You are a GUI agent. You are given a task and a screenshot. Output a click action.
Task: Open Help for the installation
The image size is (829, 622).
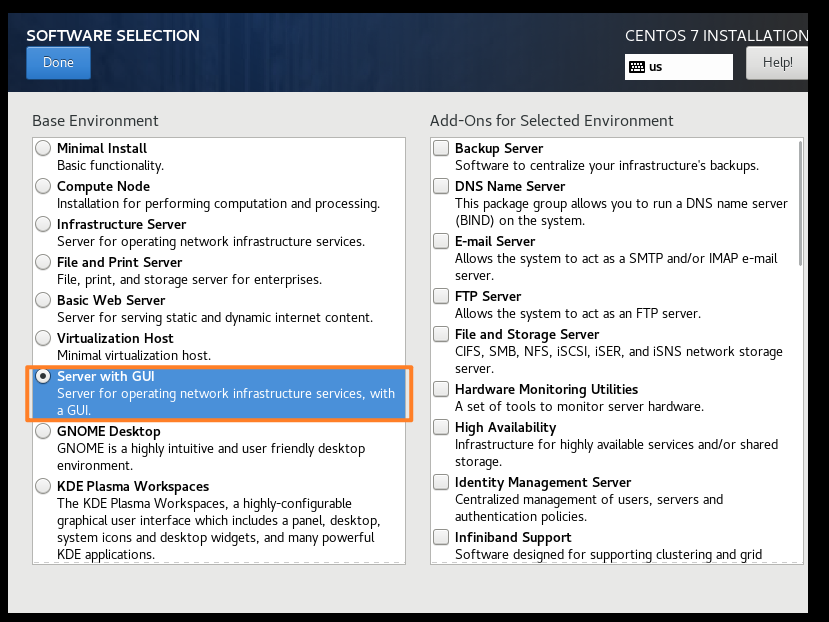[777, 63]
